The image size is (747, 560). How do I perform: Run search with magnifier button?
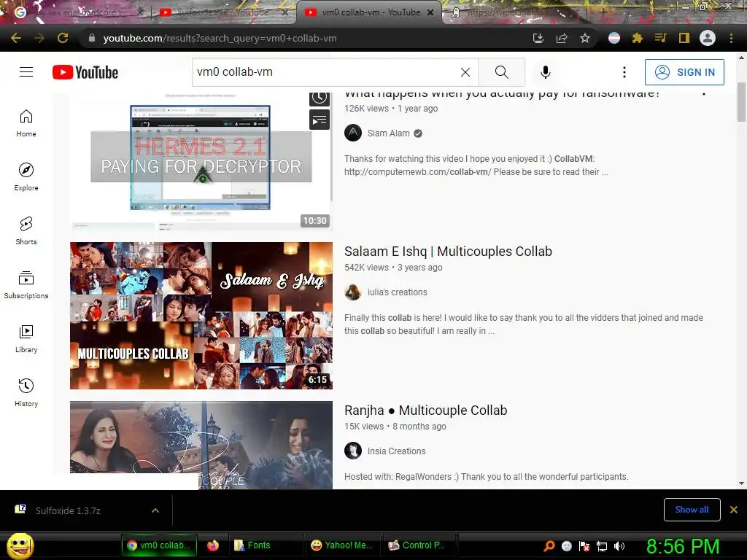pos(502,72)
